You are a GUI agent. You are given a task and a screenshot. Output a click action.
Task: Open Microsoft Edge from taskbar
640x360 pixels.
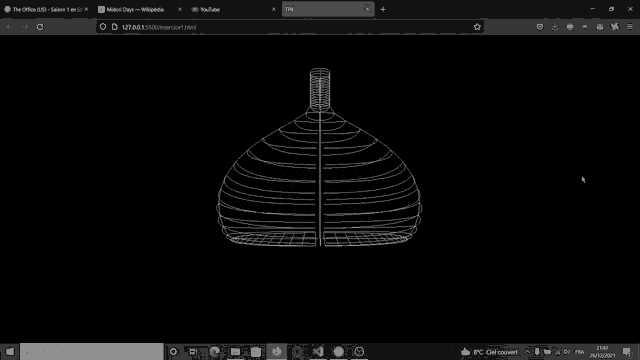(x=215, y=351)
